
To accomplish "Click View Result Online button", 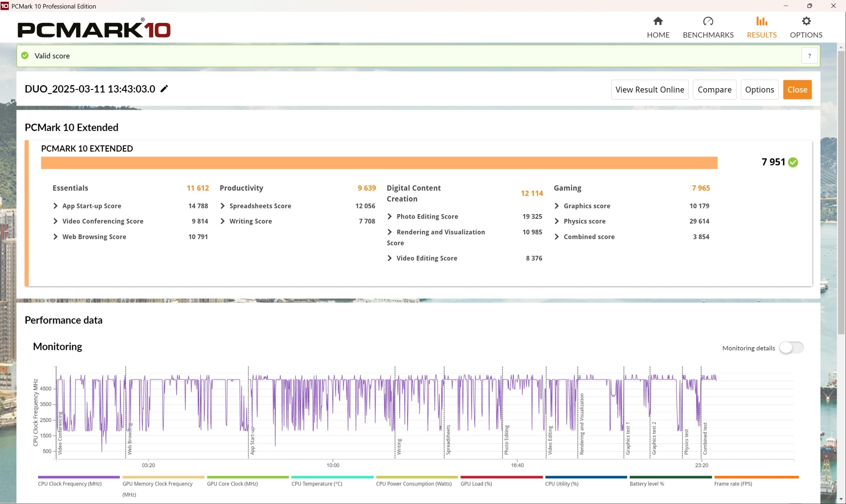I will click(649, 89).
